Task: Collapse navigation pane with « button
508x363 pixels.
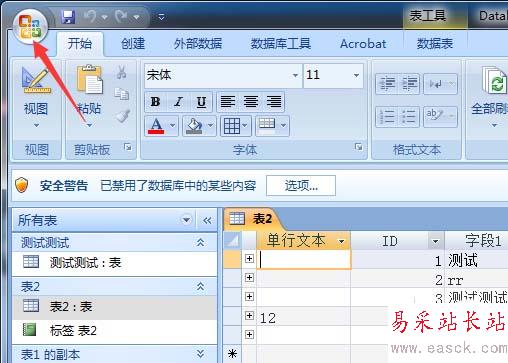Action: pyautogui.click(x=207, y=220)
